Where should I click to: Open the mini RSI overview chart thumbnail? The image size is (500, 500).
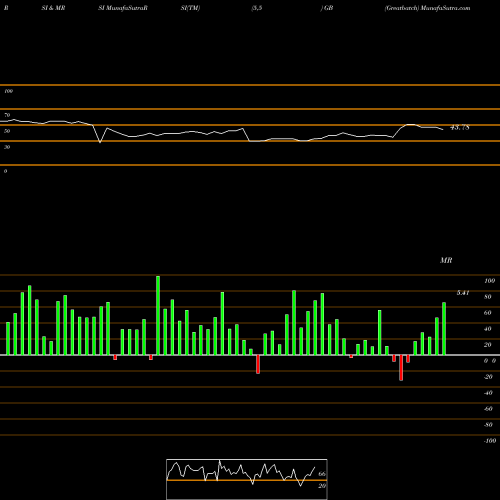pyautogui.click(x=247, y=479)
